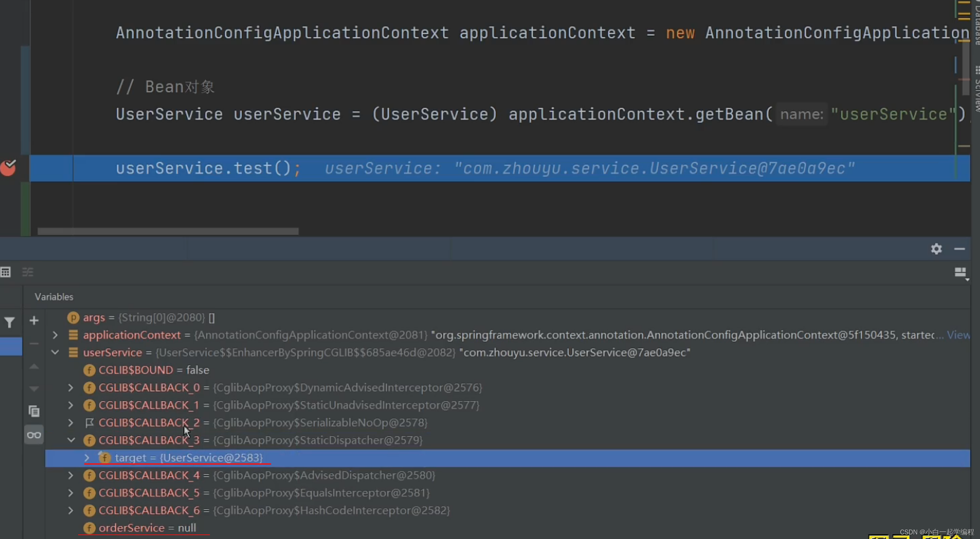Move watch up arrow
Screen dimensions: 980x539
coord(34,366)
